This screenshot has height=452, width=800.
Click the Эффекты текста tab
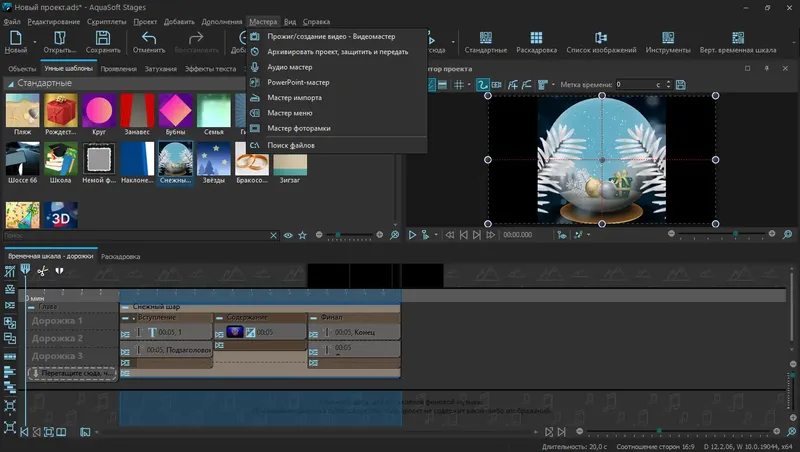pyautogui.click(x=209, y=69)
